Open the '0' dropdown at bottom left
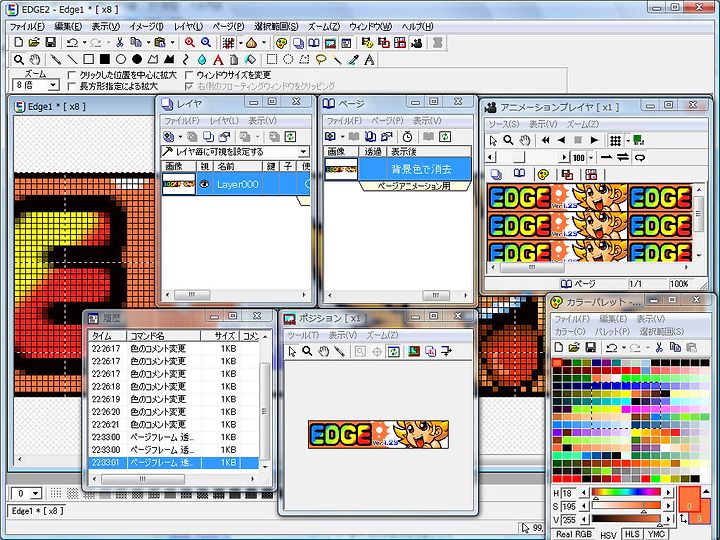This screenshot has width=720, height=540. click(36, 494)
